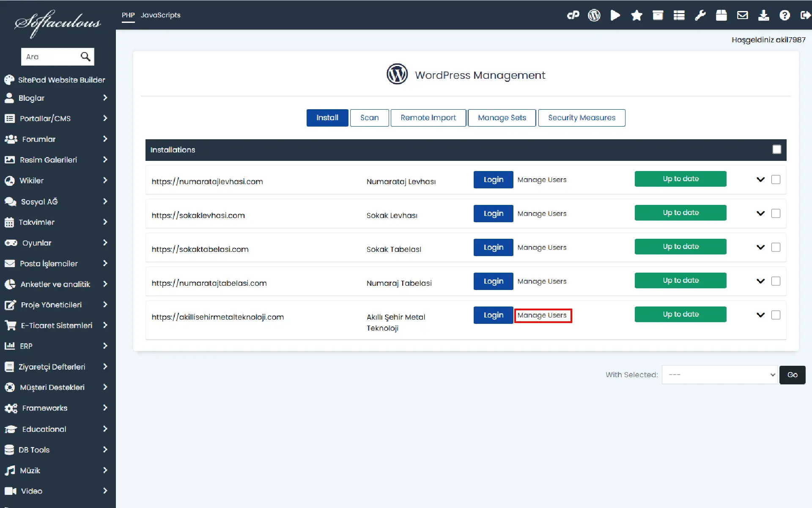Click the Softaculous logo
Image resolution: width=812 pixels, height=508 pixels.
[x=58, y=23]
